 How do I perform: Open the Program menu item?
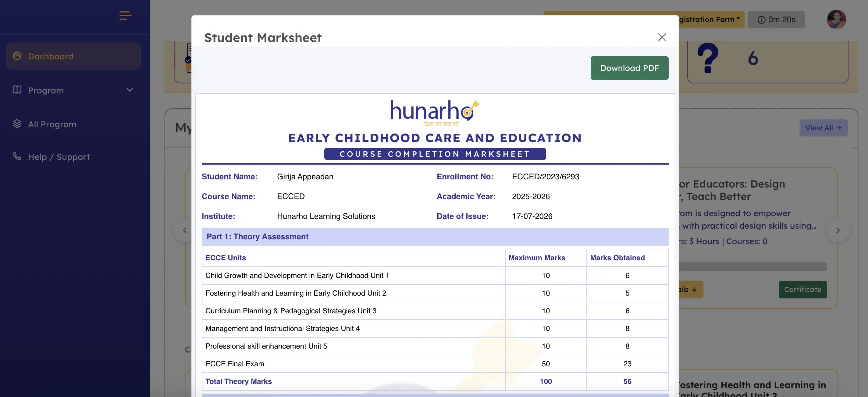point(73,90)
